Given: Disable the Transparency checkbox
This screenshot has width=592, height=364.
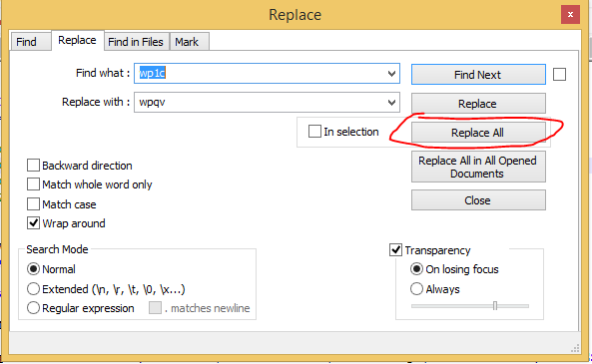Looking at the screenshot, I should [x=395, y=249].
